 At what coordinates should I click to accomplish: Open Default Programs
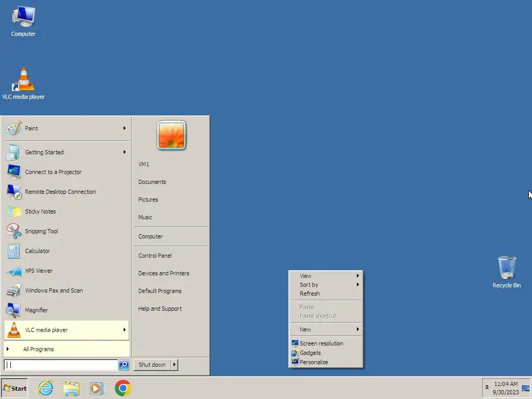click(x=160, y=291)
